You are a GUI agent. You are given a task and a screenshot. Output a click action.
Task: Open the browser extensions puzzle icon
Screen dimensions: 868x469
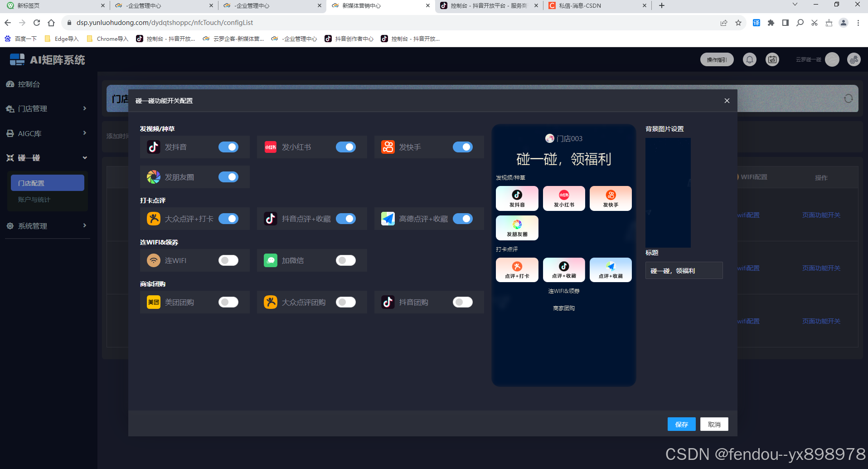pos(771,23)
